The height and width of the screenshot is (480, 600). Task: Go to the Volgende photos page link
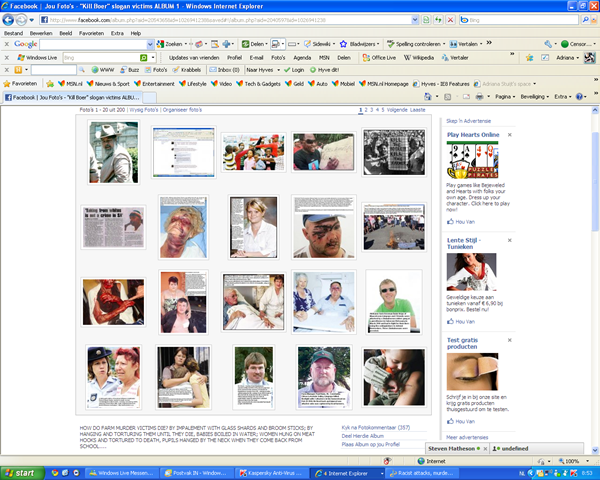[397, 110]
